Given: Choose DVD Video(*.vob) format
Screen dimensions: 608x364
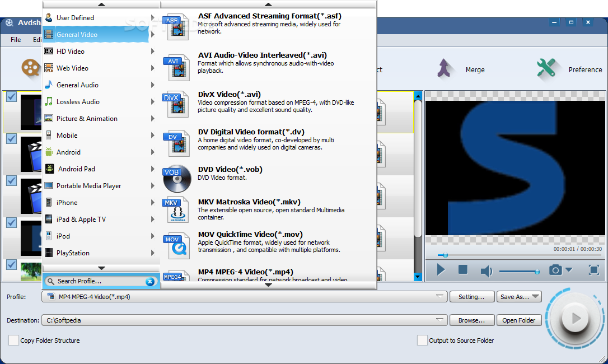Looking at the screenshot, I should point(268,178).
